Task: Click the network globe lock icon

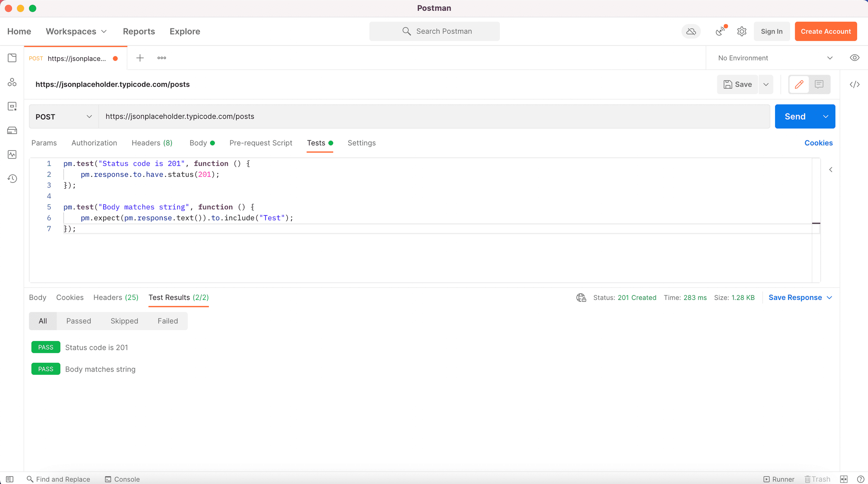Action: tap(581, 298)
